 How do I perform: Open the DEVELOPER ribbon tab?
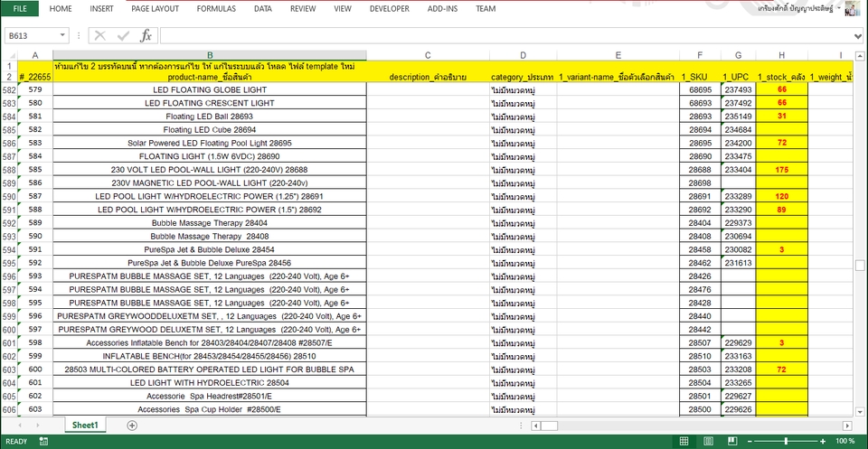(389, 8)
